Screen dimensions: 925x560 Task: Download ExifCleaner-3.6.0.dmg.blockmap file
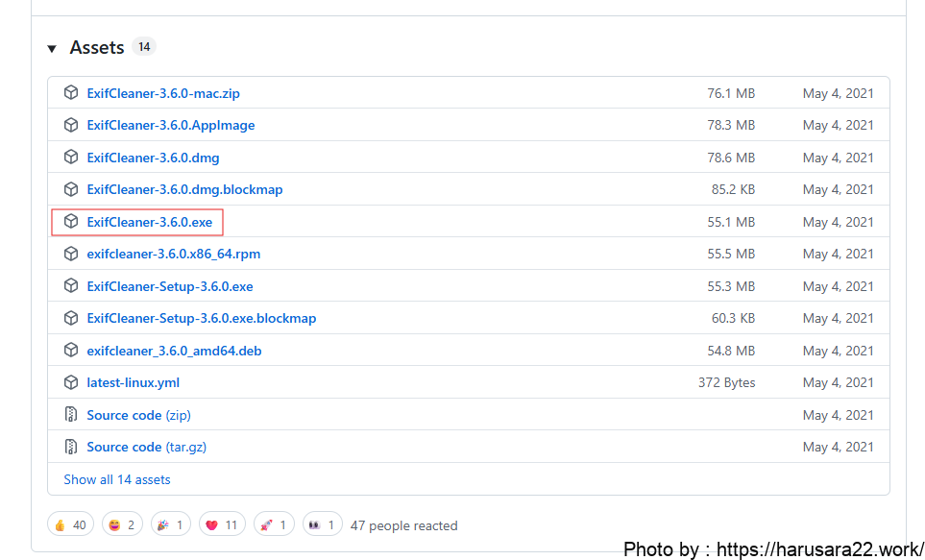coord(184,189)
